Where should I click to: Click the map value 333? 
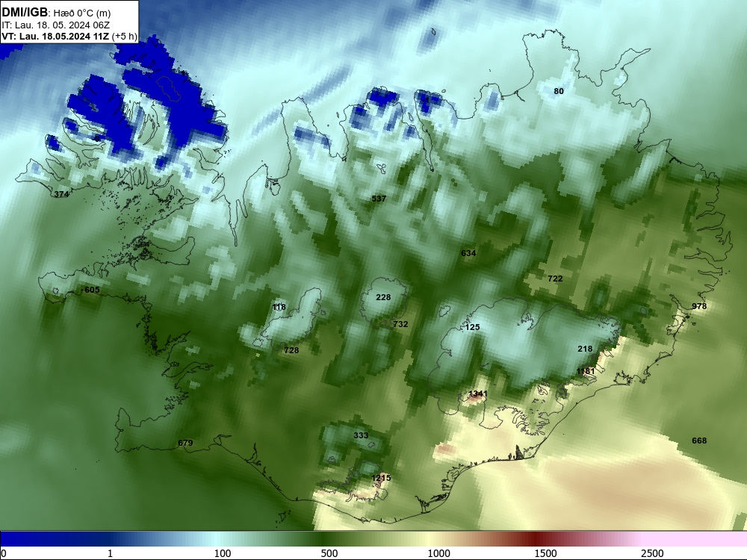361,435
